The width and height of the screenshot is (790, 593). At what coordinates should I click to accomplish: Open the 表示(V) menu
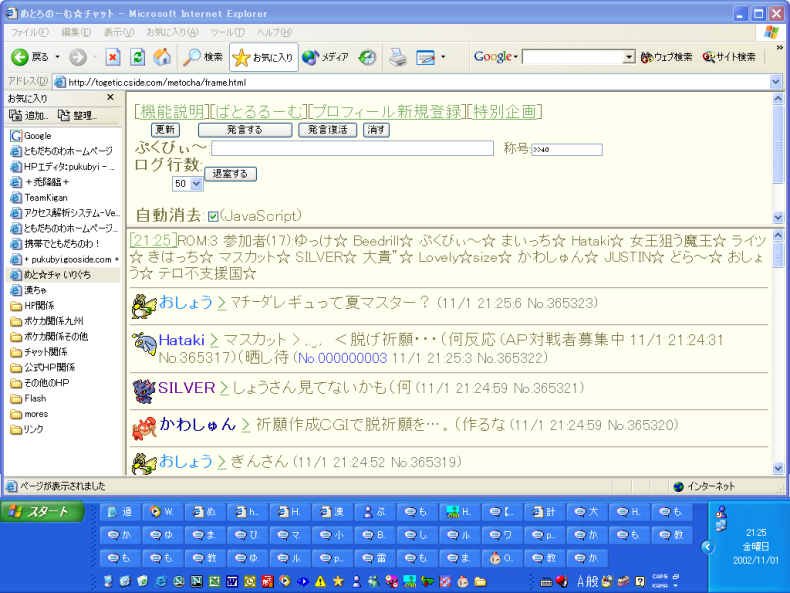tap(120, 33)
